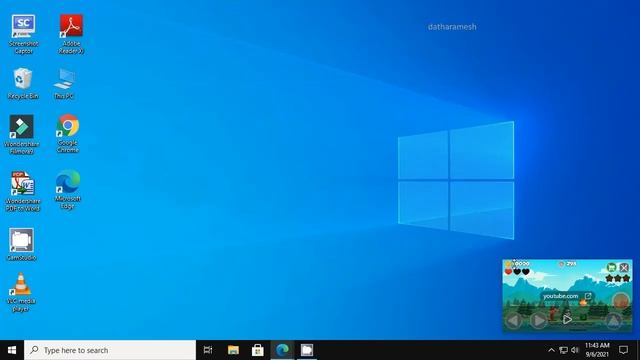Click the Microsoft Edge desktop shortcut
Screen dimensions: 640x360
68,189
